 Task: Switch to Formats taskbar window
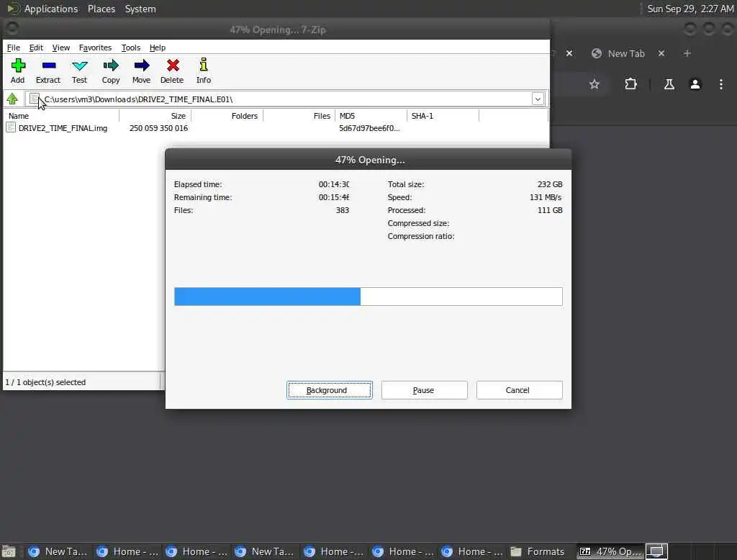(x=538, y=551)
